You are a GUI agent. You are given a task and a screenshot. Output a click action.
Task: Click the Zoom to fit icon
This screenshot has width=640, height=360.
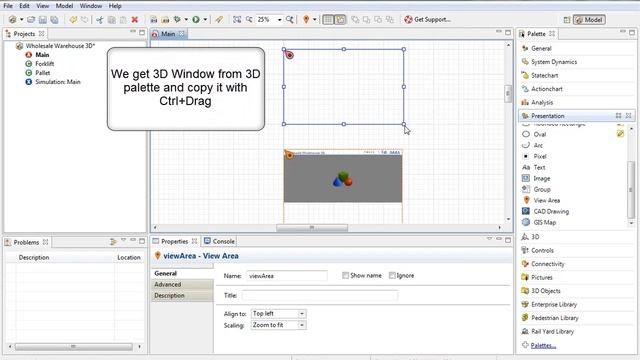coord(237,19)
